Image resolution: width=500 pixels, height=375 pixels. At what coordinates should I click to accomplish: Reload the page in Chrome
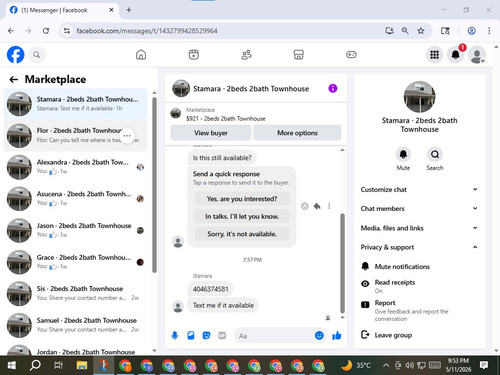point(46,31)
